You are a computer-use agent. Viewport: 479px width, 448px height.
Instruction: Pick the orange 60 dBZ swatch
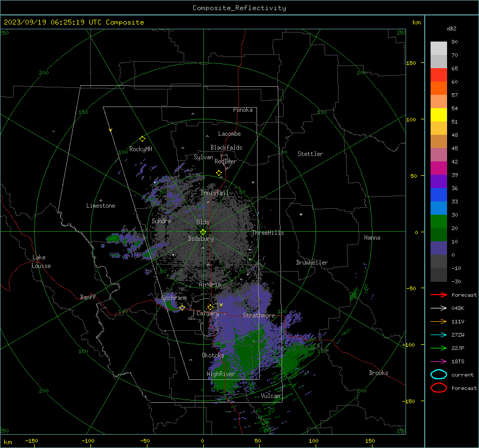439,88
